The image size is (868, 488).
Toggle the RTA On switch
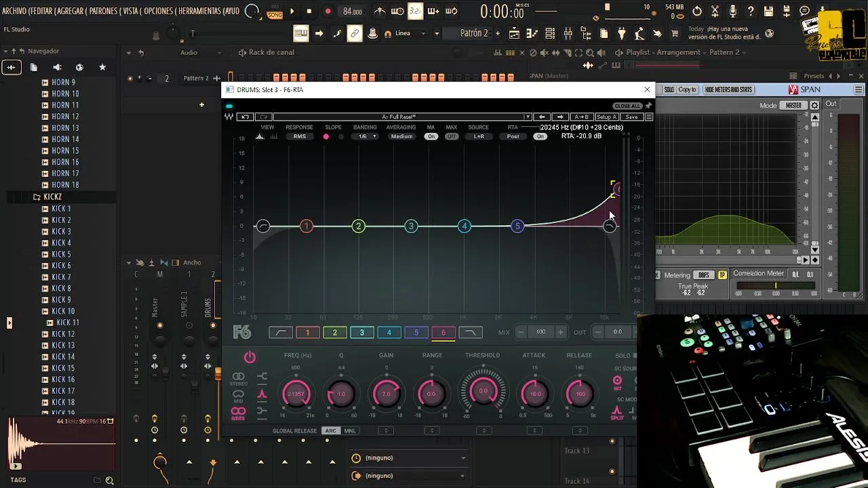(540, 136)
